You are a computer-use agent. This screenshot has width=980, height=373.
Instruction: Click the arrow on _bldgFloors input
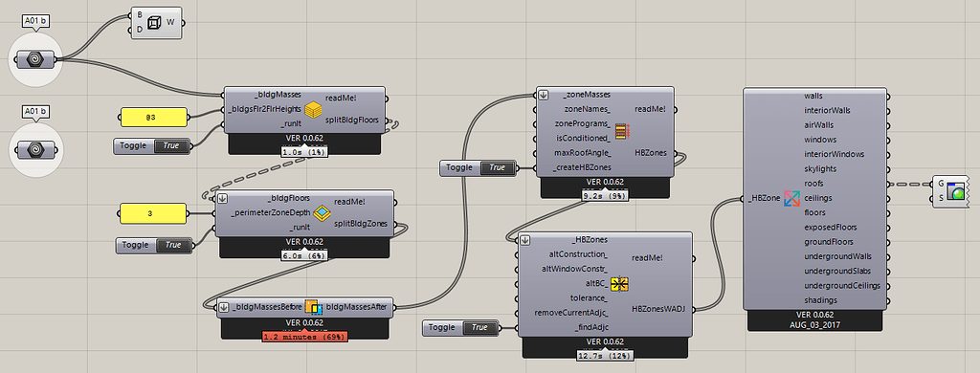coord(222,198)
